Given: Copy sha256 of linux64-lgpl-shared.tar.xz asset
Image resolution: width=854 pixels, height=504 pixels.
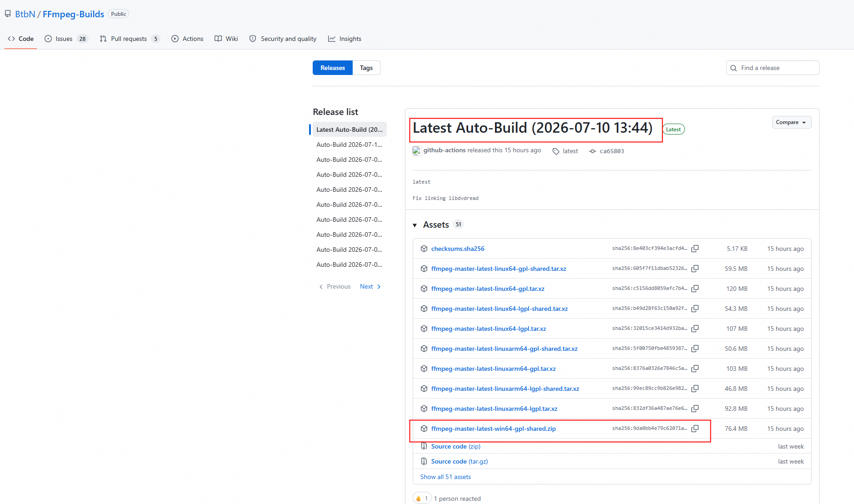Looking at the screenshot, I should click(x=695, y=309).
